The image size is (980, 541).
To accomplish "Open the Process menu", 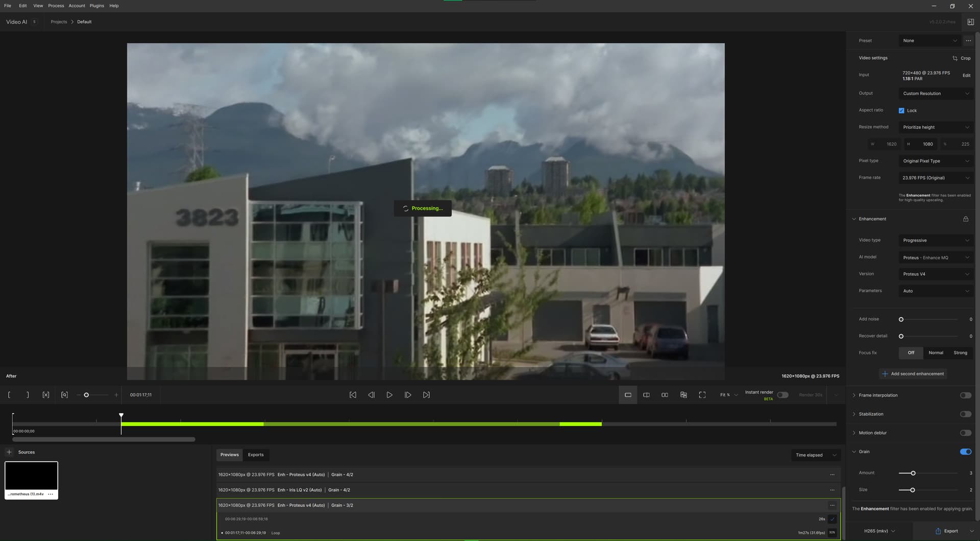I will tap(56, 6).
